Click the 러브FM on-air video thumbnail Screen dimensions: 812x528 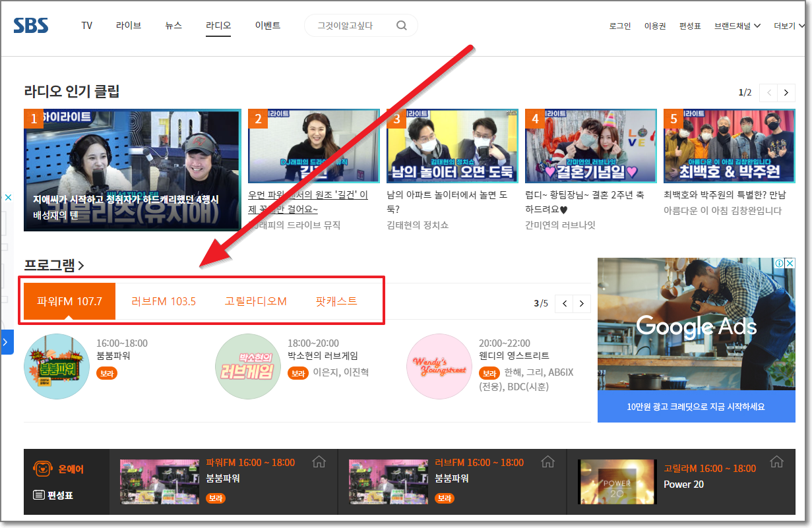pos(388,482)
